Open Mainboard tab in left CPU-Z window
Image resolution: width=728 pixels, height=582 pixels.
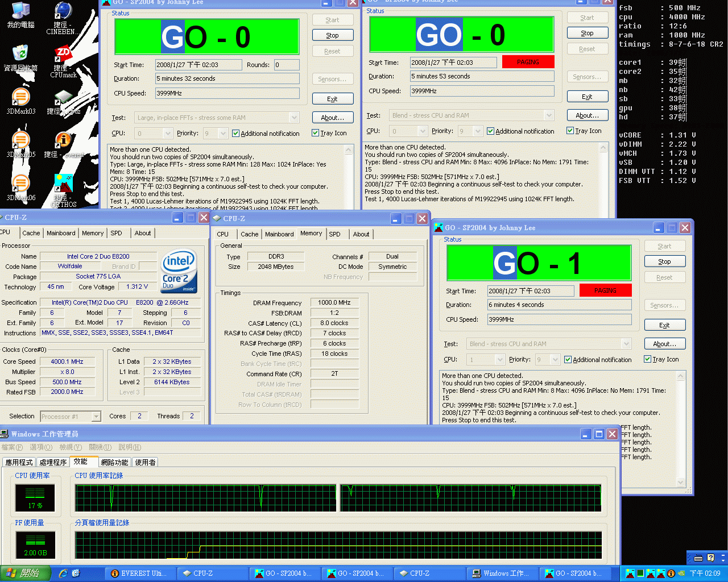click(61, 233)
